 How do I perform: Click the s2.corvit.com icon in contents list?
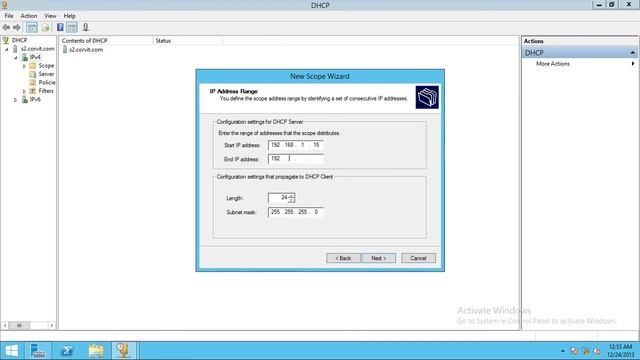[x=64, y=50]
